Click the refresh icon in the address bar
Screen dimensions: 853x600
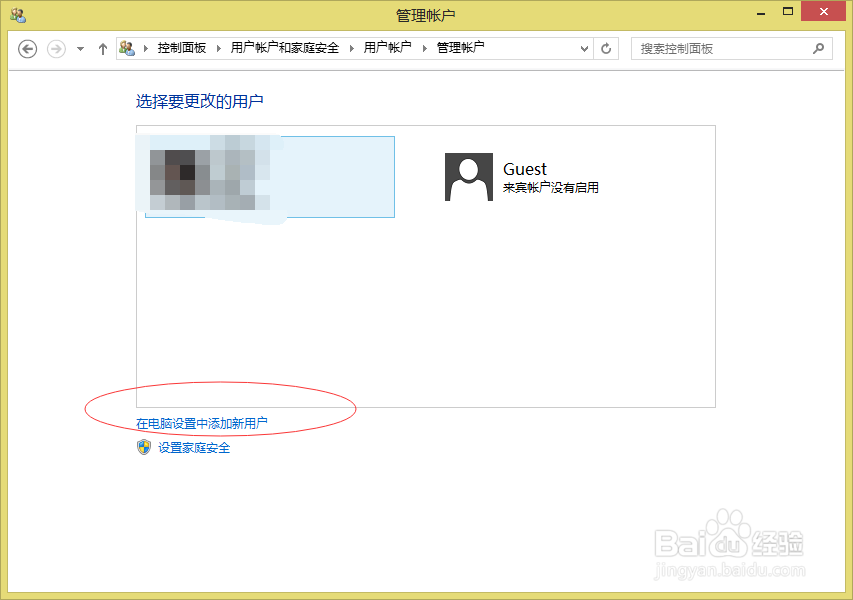(606, 47)
